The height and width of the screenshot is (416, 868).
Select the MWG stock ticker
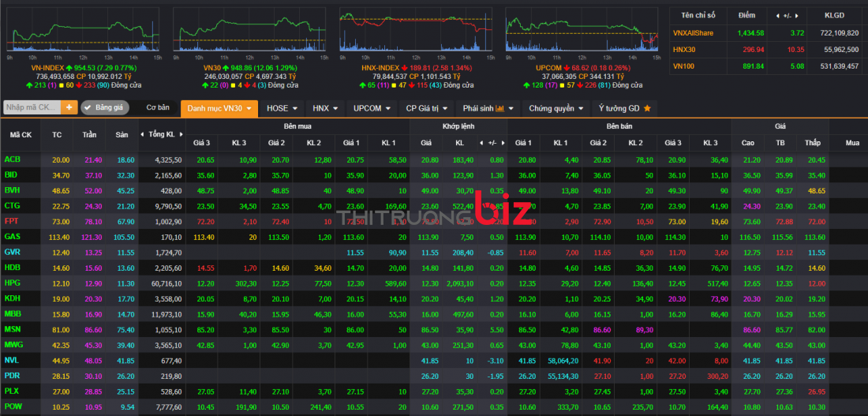coord(13,344)
